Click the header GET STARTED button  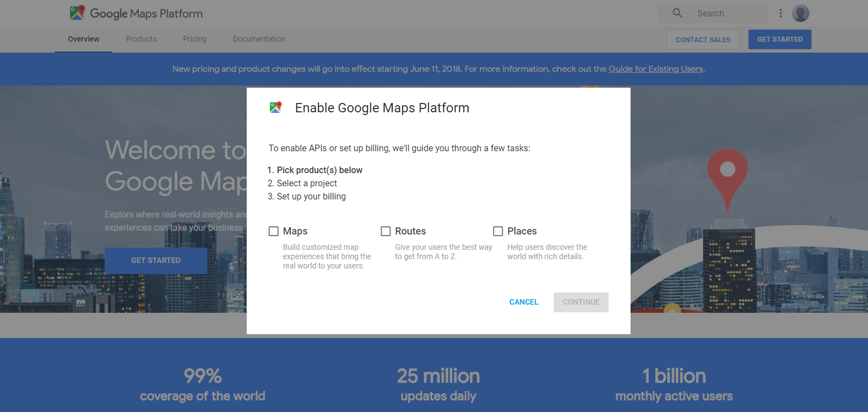[x=780, y=39]
